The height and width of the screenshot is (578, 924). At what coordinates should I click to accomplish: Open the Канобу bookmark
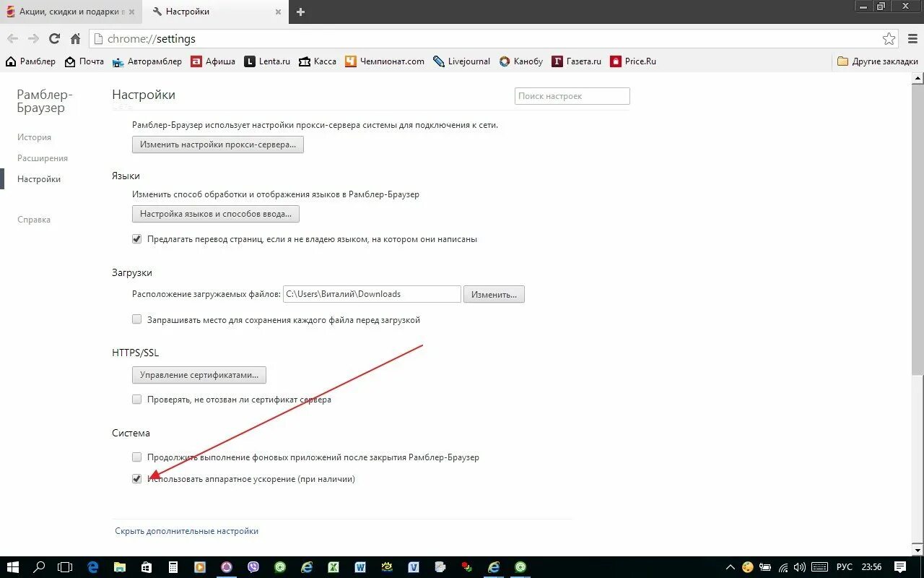(x=520, y=61)
